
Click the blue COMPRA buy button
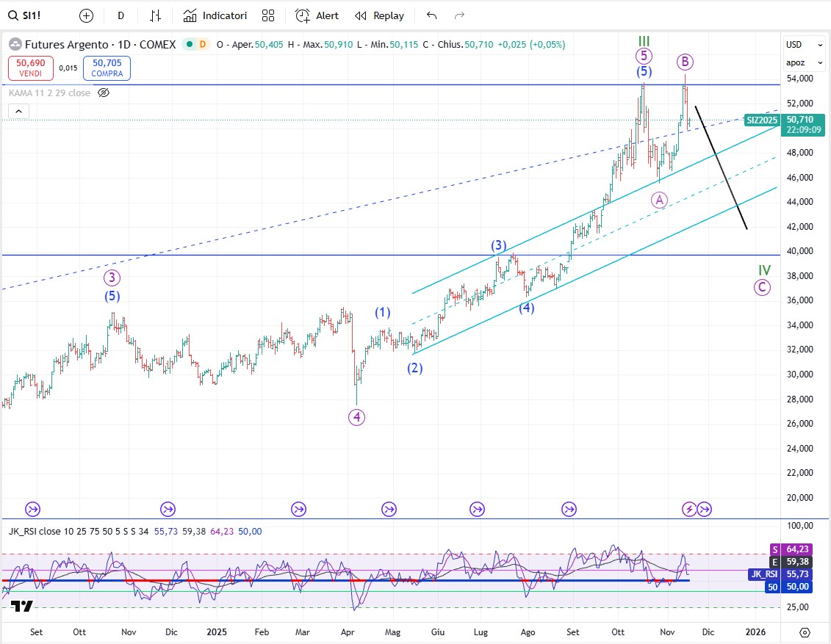(x=107, y=68)
